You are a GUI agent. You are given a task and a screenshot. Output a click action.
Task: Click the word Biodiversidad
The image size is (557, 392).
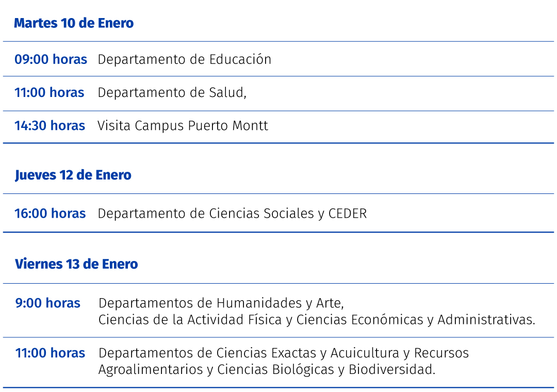pyautogui.click(x=392, y=370)
